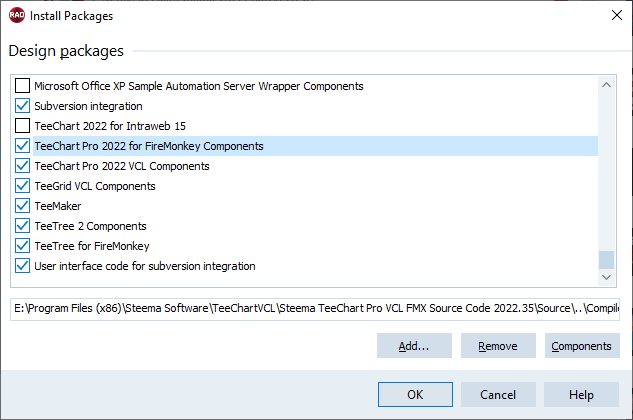The width and height of the screenshot is (633, 420).
Task: Toggle User interface code for subversion checkbox
Action: (x=23, y=266)
